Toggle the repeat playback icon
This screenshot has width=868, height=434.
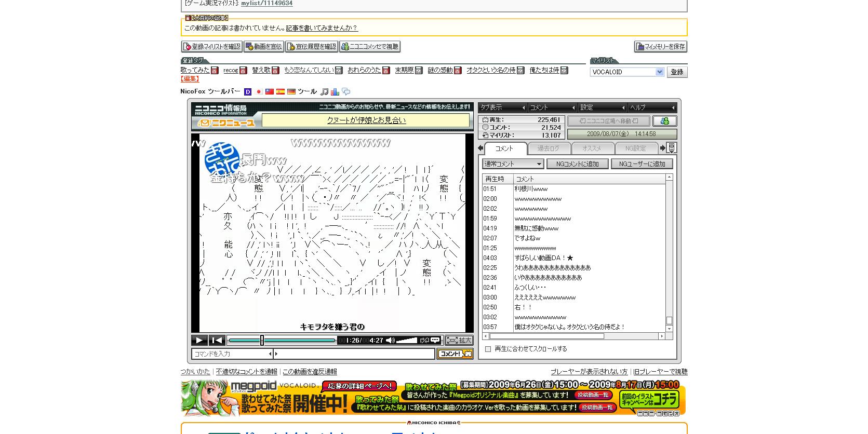(424, 341)
